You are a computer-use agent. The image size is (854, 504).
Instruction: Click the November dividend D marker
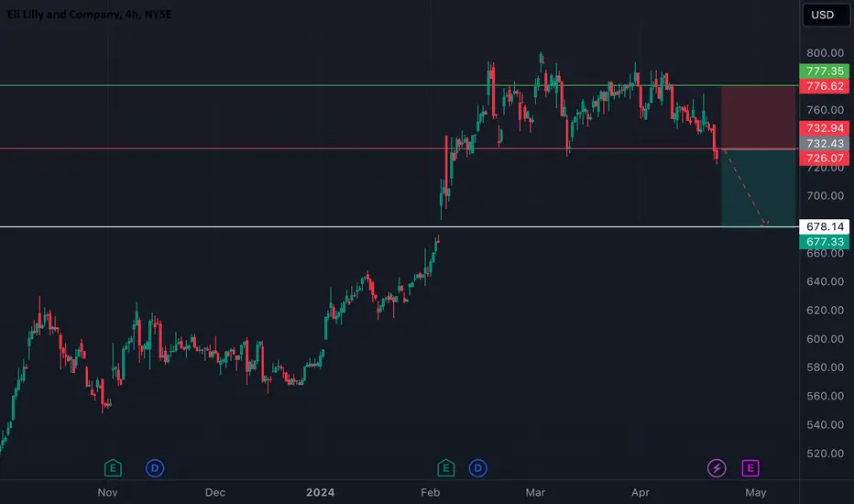(x=155, y=468)
